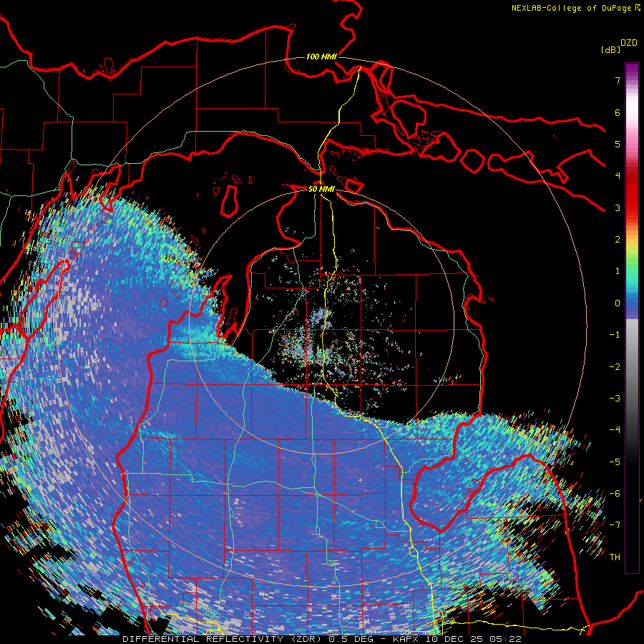Viewport: 644px width, 644px height.
Task: Click the -7 value on the scale
Action: tap(615, 525)
